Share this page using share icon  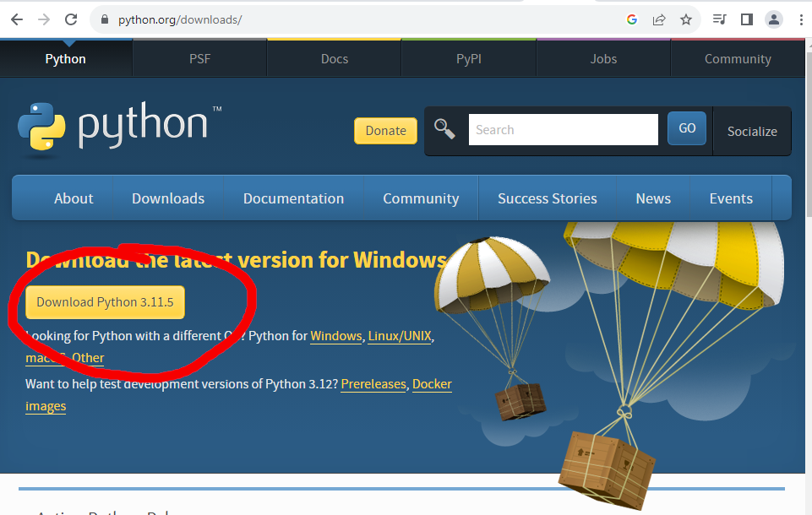click(659, 19)
